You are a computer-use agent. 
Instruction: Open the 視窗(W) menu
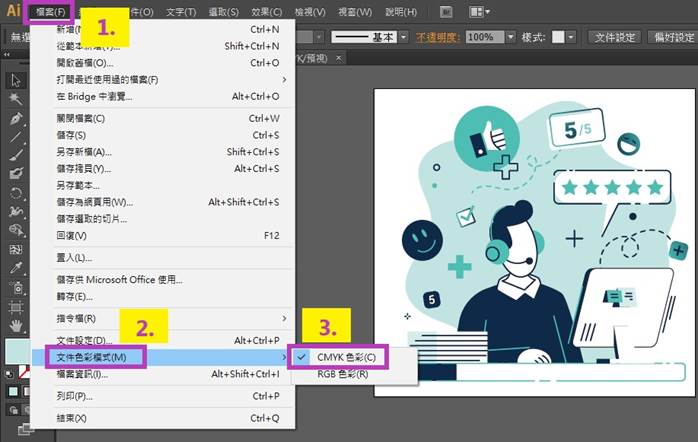pos(355,12)
